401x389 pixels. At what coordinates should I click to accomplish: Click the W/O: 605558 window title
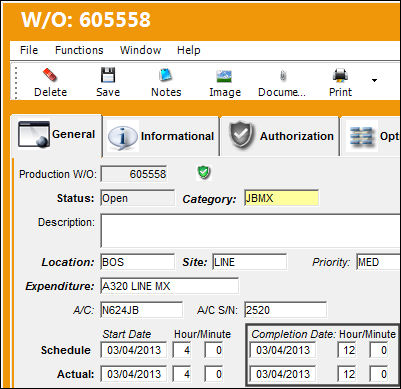86,19
